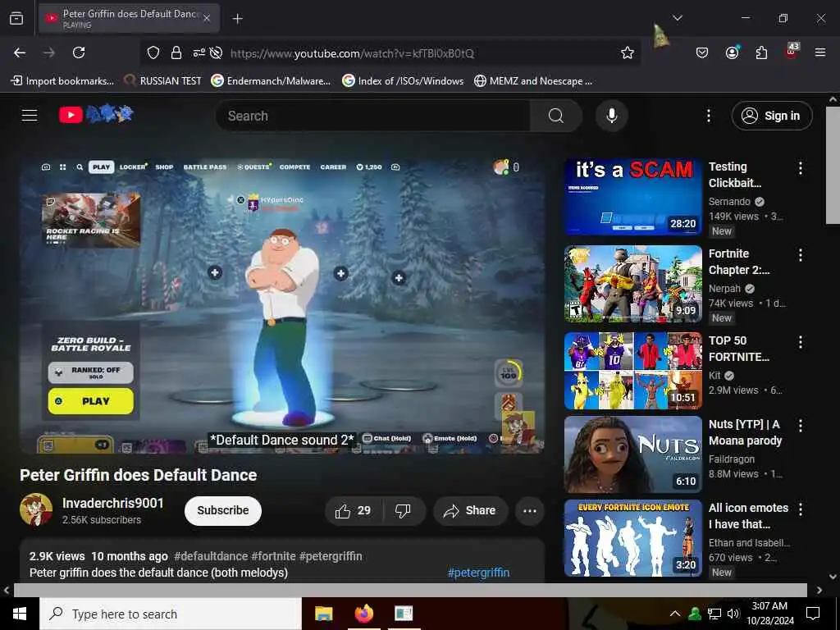Click blue #petergriffin link at right

[x=478, y=573]
